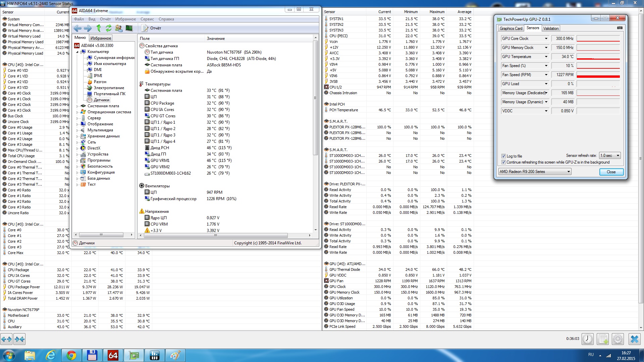Click the AIDA64 horizontal scrollbar in data pane

pyautogui.click(x=215, y=235)
